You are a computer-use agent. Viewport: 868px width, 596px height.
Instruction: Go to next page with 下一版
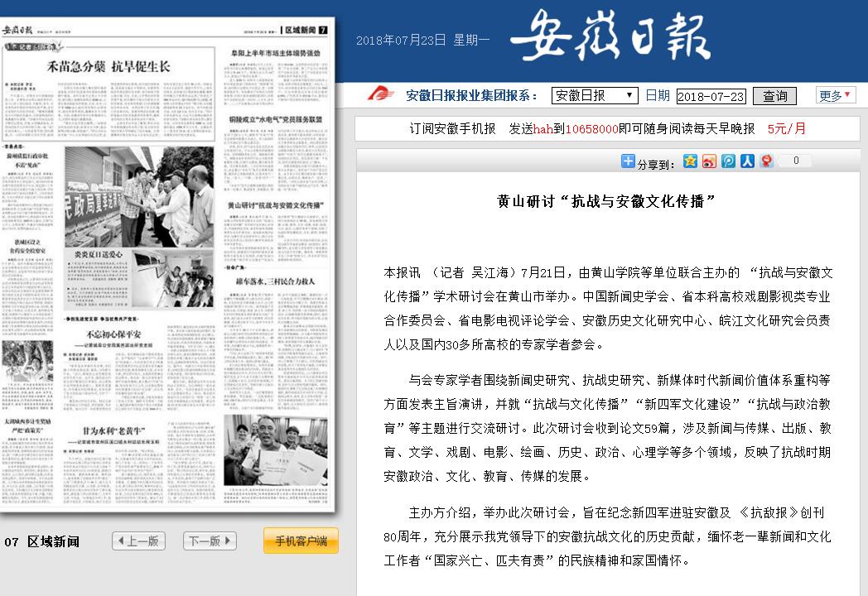[x=210, y=541]
